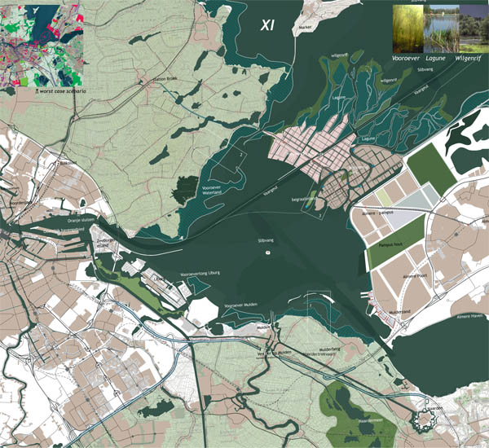Click the 'Buiksloot' label
Viewport: 489px width, 448px height.
pos(68,162)
